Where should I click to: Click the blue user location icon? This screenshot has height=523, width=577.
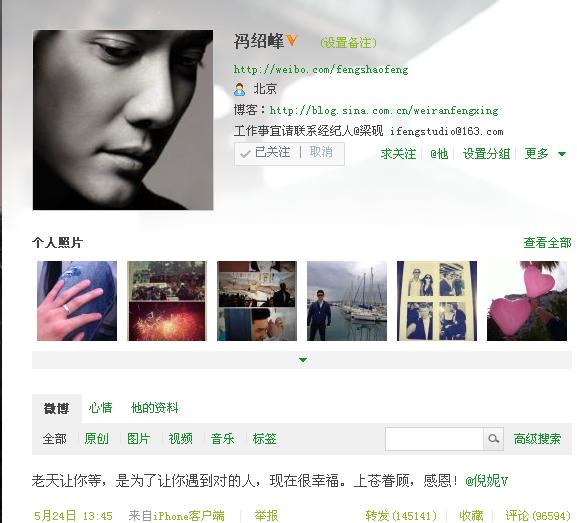pos(240,89)
